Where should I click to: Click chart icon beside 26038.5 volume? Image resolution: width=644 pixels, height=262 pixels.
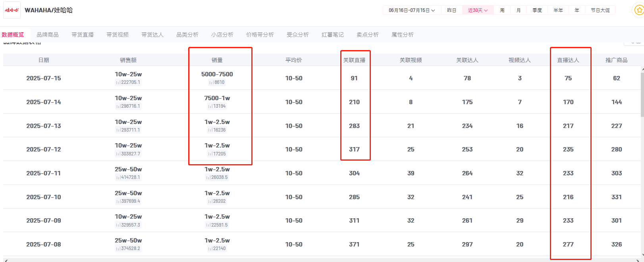[x=208, y=178]
